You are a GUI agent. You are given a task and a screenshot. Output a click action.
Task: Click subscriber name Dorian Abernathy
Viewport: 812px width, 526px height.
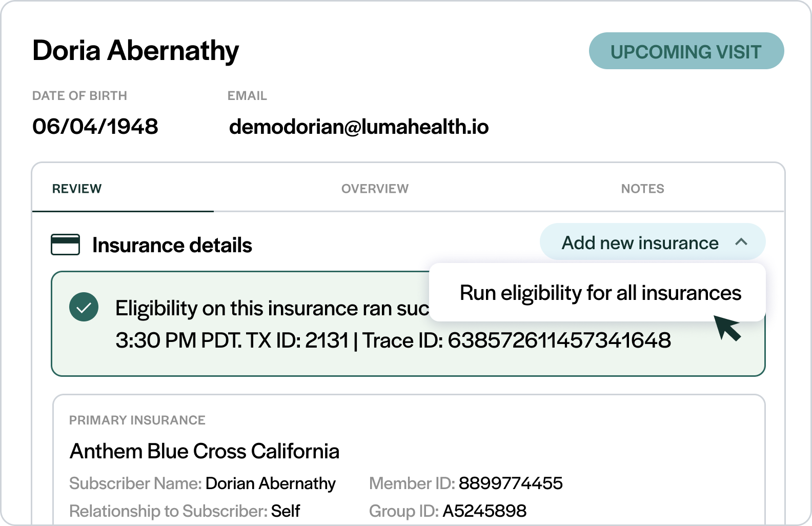(x=271, y=483)
